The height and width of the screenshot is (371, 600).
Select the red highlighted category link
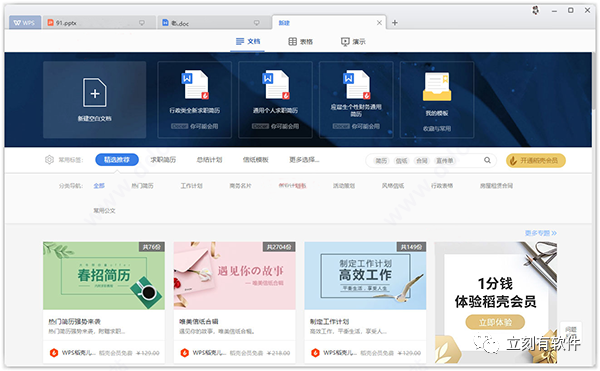click(292, 186)
